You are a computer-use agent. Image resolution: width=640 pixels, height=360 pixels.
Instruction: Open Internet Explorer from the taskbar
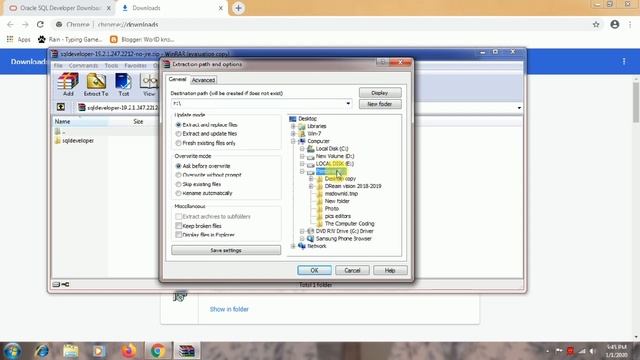pos(42,351)
